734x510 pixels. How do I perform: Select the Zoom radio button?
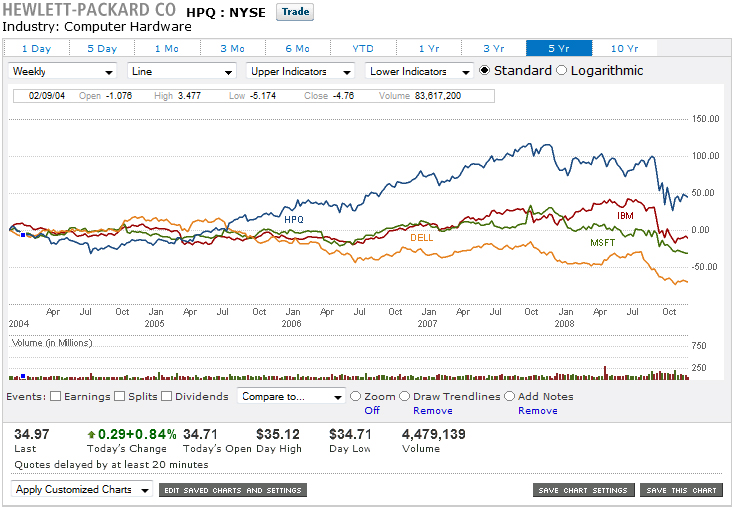point(356,396)
